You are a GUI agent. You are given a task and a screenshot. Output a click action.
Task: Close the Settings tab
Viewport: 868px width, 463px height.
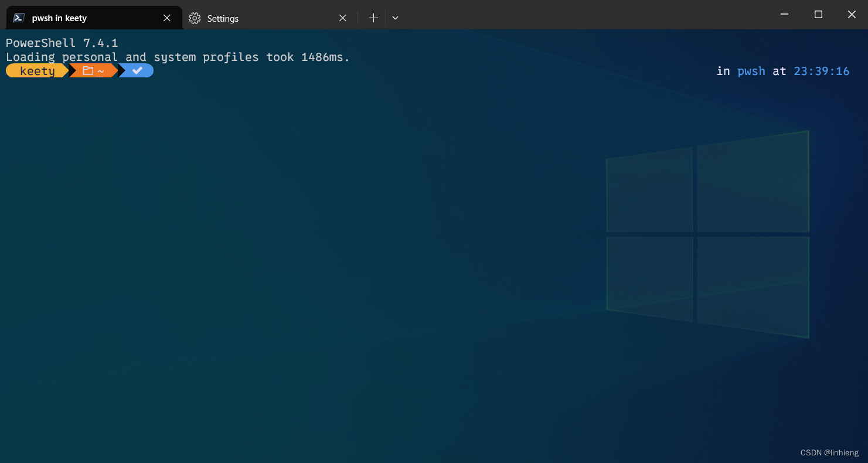343,18
